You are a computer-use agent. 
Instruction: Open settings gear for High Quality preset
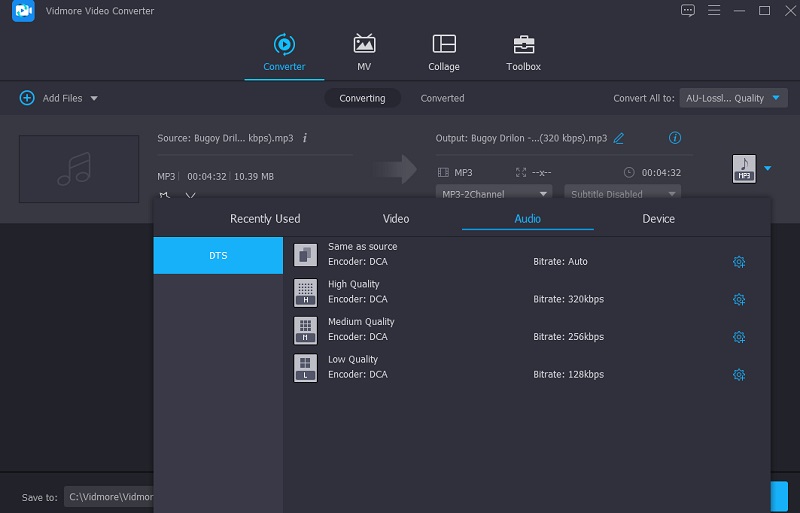point(739,299)
